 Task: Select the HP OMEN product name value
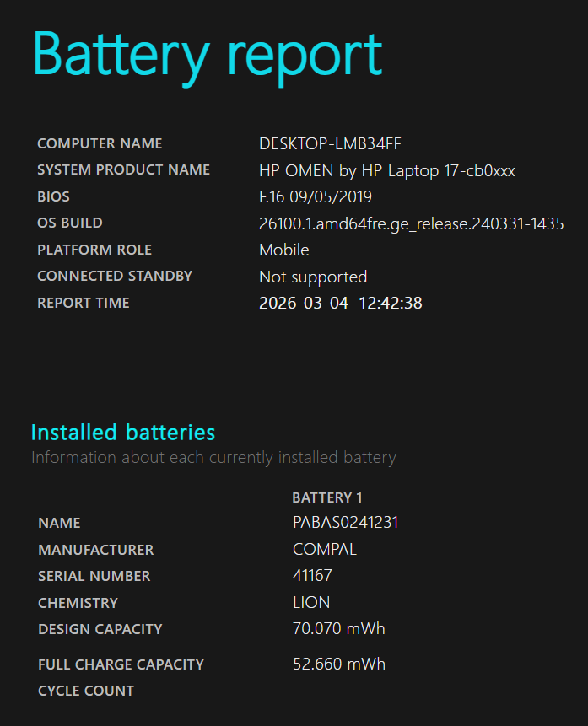coord(386,171)
